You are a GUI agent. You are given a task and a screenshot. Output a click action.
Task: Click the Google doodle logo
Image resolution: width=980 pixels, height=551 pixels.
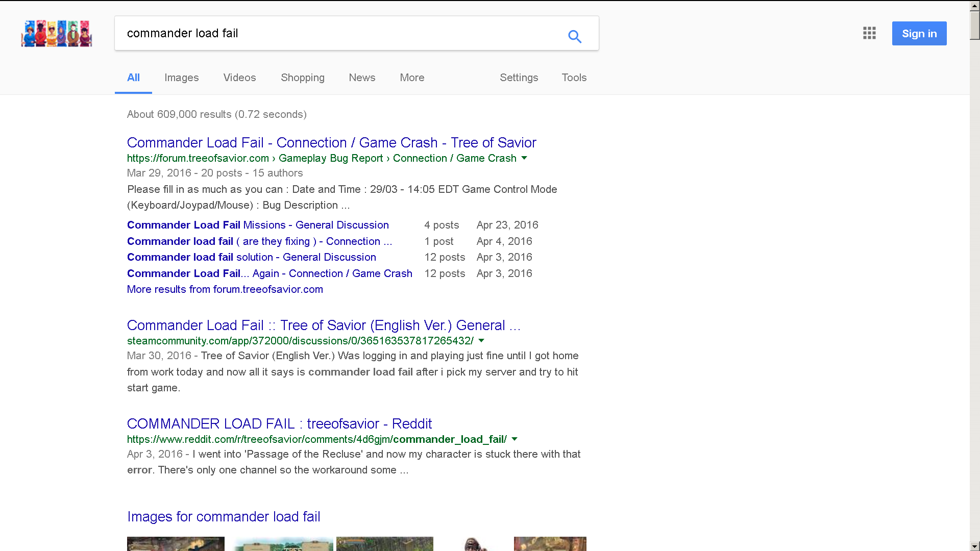(x=56, y=34)
